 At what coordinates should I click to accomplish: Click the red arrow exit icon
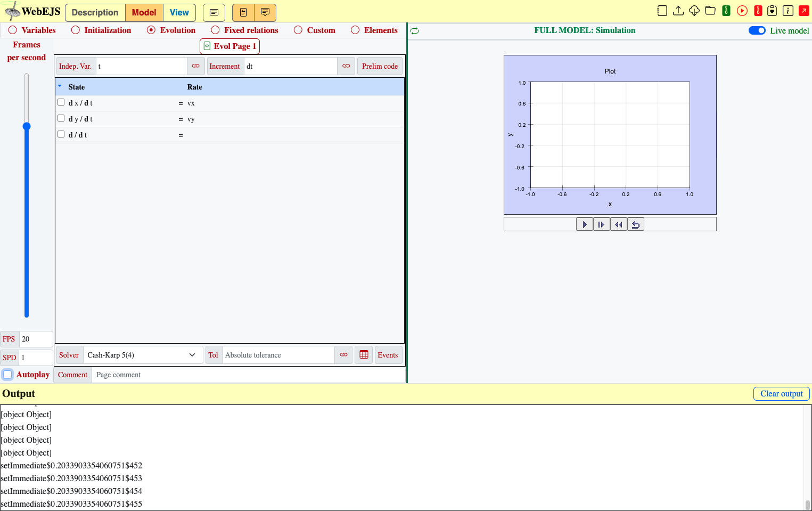[804, 11]
